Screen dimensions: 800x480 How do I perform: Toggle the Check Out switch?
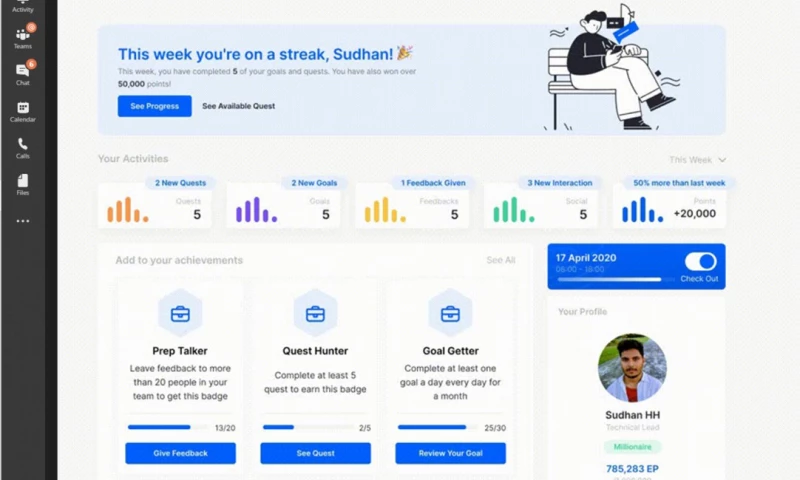tap(701, 262)
